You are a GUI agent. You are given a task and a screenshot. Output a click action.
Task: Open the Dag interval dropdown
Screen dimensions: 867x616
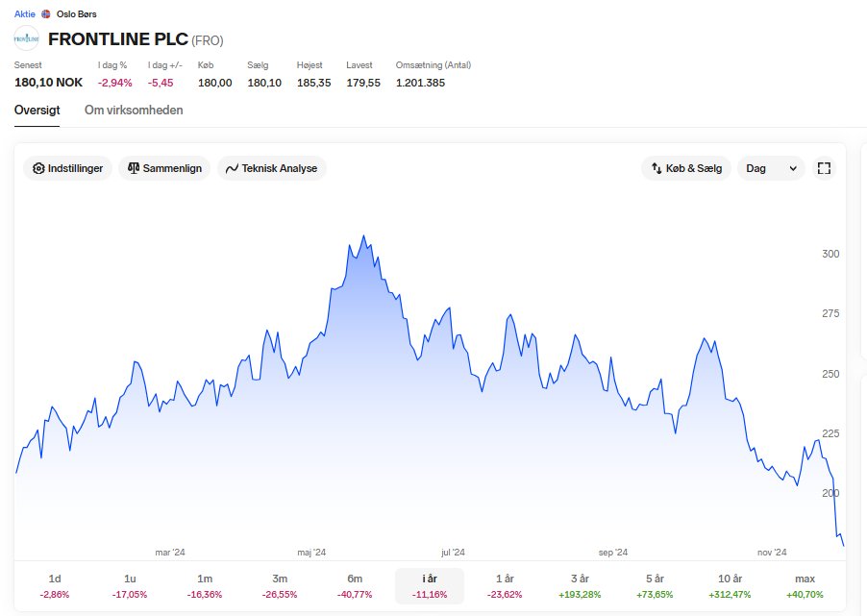coord(771,168)
